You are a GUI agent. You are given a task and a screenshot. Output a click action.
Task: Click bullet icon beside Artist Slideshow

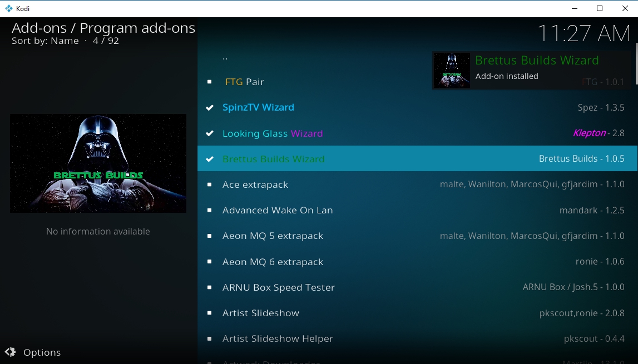(210, 313)
